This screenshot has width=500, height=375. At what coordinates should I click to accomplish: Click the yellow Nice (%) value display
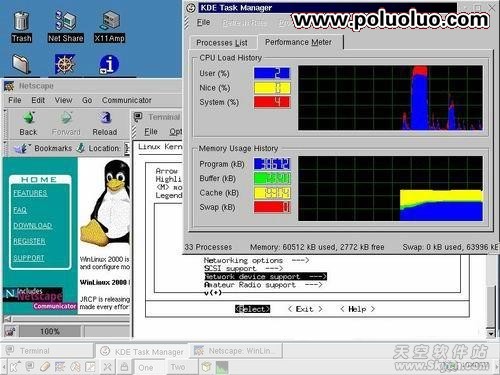pyautogui.click(x=272, y=88)
